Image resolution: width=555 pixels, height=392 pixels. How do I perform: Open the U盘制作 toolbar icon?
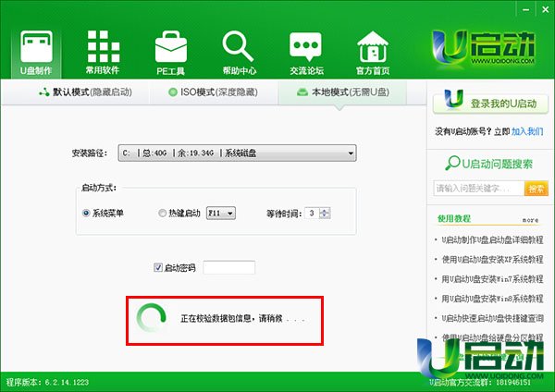(36, 53)
